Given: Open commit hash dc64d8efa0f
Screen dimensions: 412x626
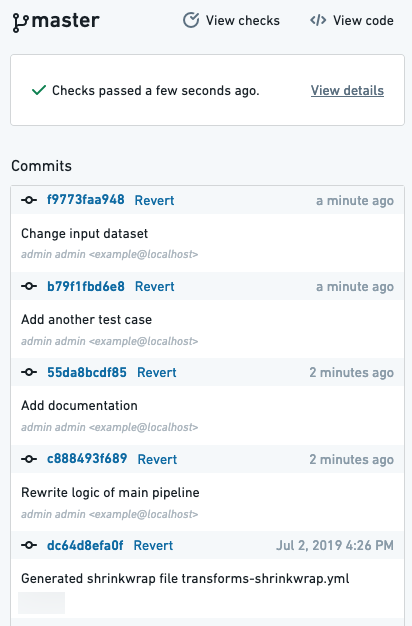Looking at the screenshot, I should (85, 545).
